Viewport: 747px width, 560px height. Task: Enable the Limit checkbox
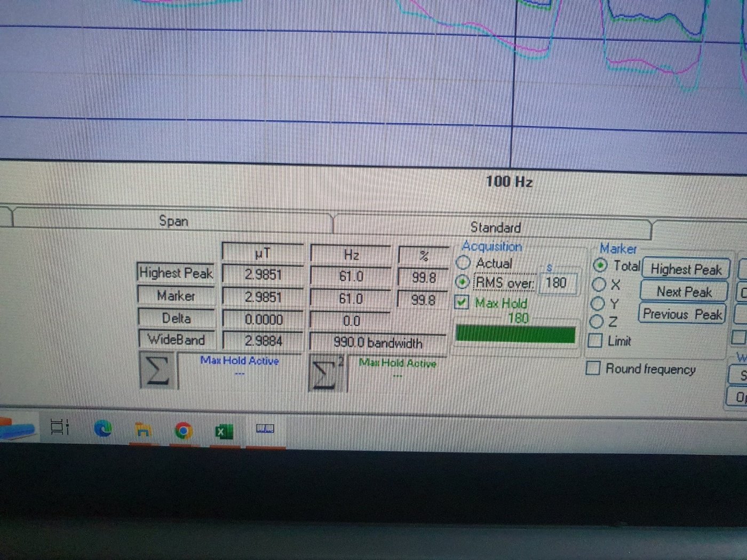click(595, 340)
